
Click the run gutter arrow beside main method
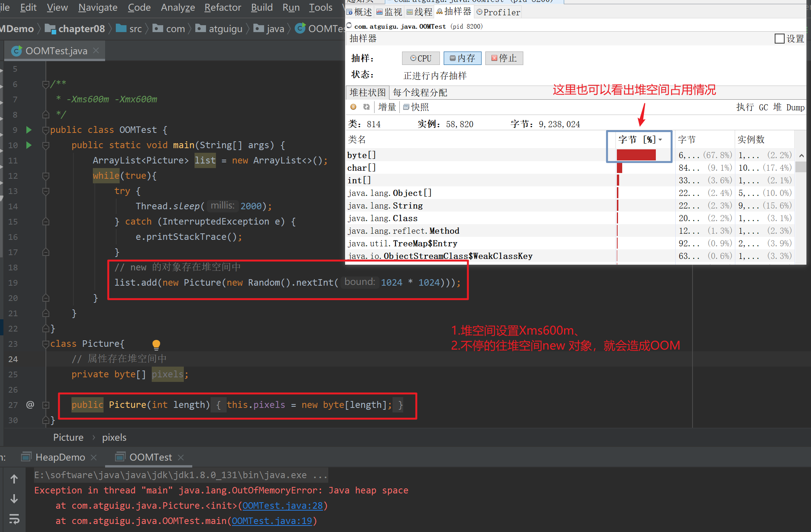[x=29, y=145]
